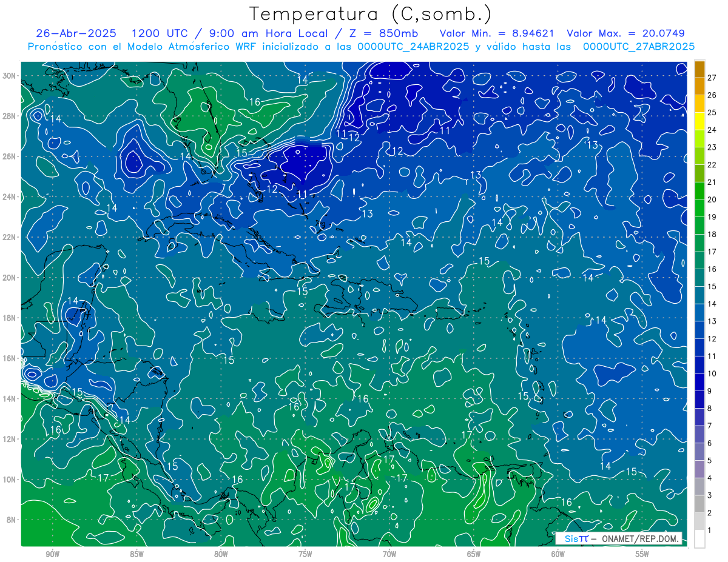Pick the purple swatch between 5 and 6
728x562 pixels.
click(700, 452)
